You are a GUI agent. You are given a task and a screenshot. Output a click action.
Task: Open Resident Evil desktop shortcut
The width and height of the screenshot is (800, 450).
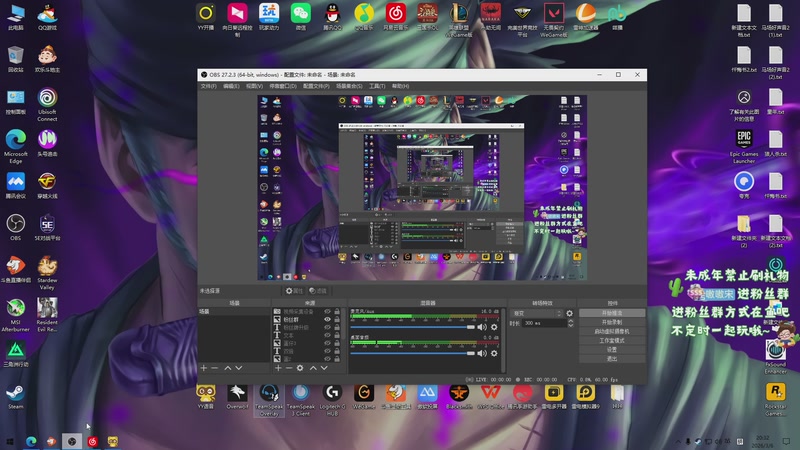click(47, 315)
